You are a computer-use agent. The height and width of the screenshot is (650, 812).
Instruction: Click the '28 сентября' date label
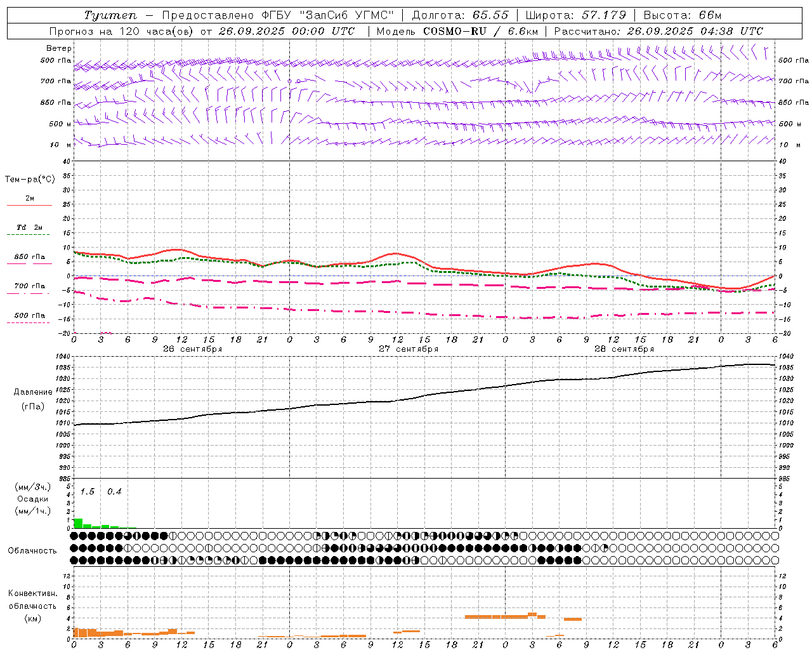pos(624,349)
